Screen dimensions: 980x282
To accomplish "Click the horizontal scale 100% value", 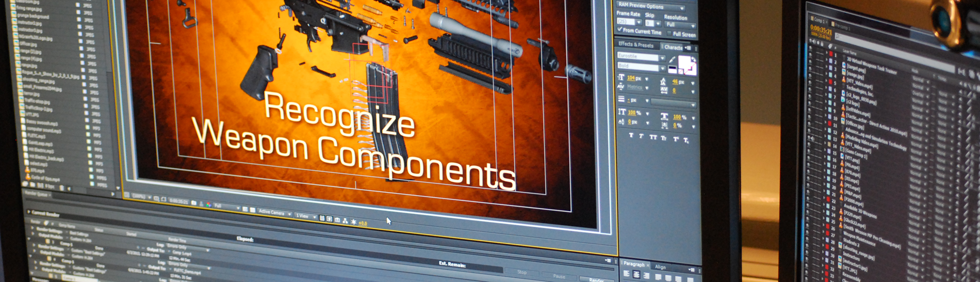I will point(677,117).
